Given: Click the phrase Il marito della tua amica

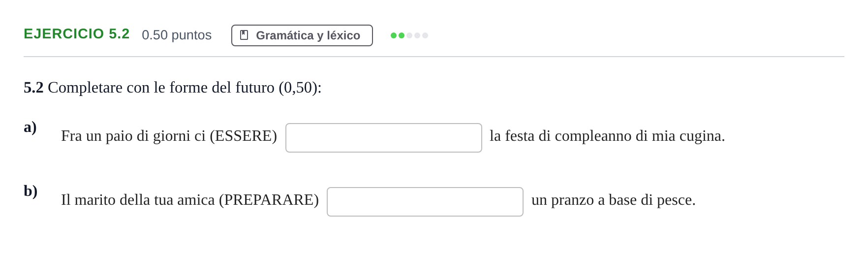Looking at the screenshot, I should [138, 200].
